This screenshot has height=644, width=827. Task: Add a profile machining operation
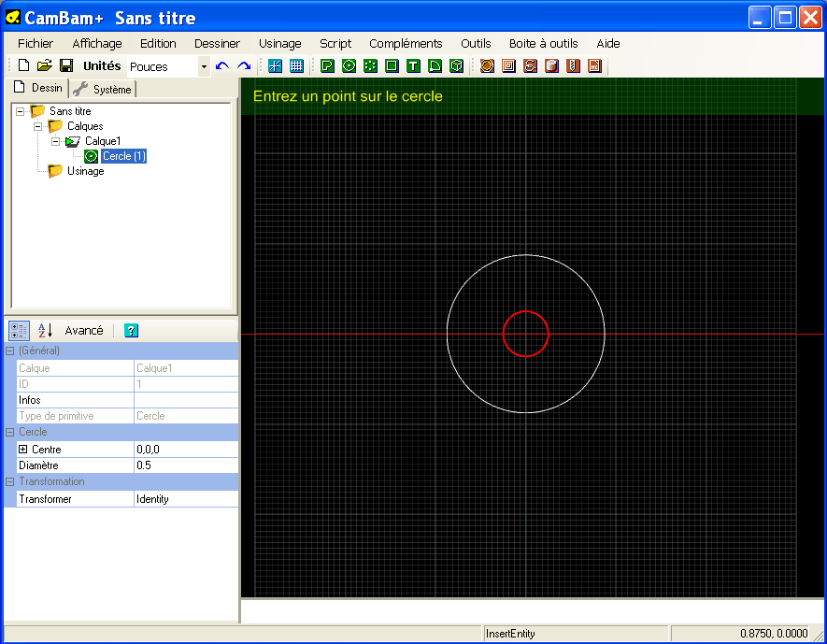pos(487,66)
